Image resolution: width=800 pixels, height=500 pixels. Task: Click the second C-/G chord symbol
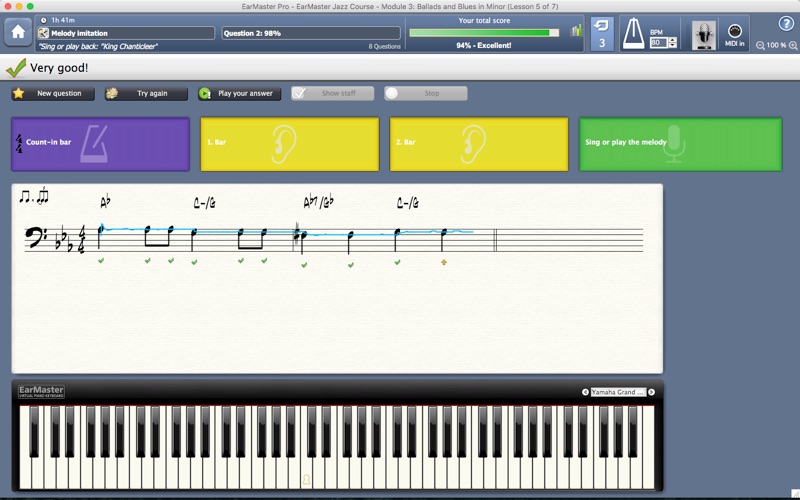pyautogui.click(x=408, y=203)
